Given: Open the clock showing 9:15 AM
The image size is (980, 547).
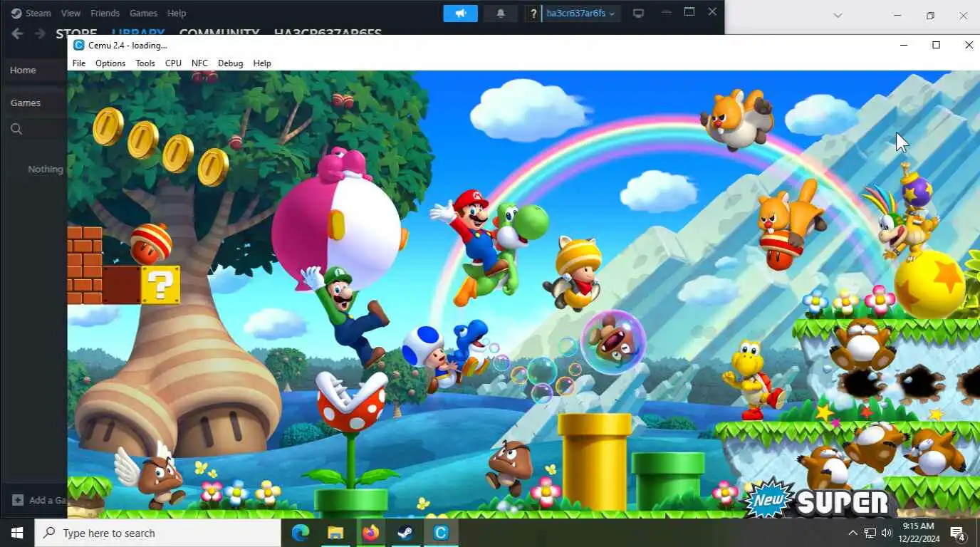Looking at the screenshot, I should (x=918, y=532).
